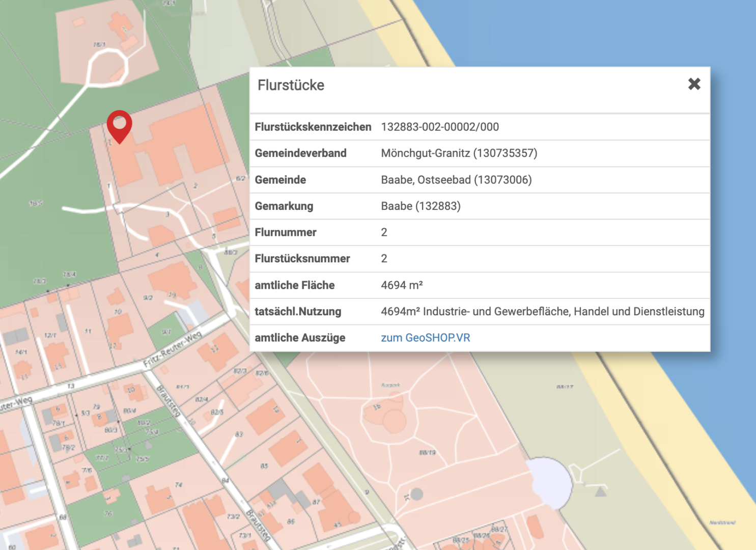
Task: Click the red location pin marker
Action: pos(119,127)
